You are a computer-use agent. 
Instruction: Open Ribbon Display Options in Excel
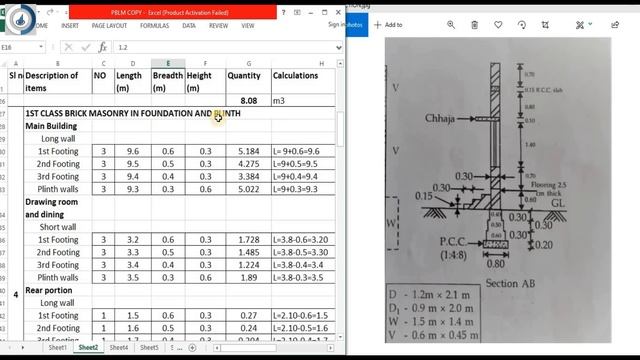297,12
